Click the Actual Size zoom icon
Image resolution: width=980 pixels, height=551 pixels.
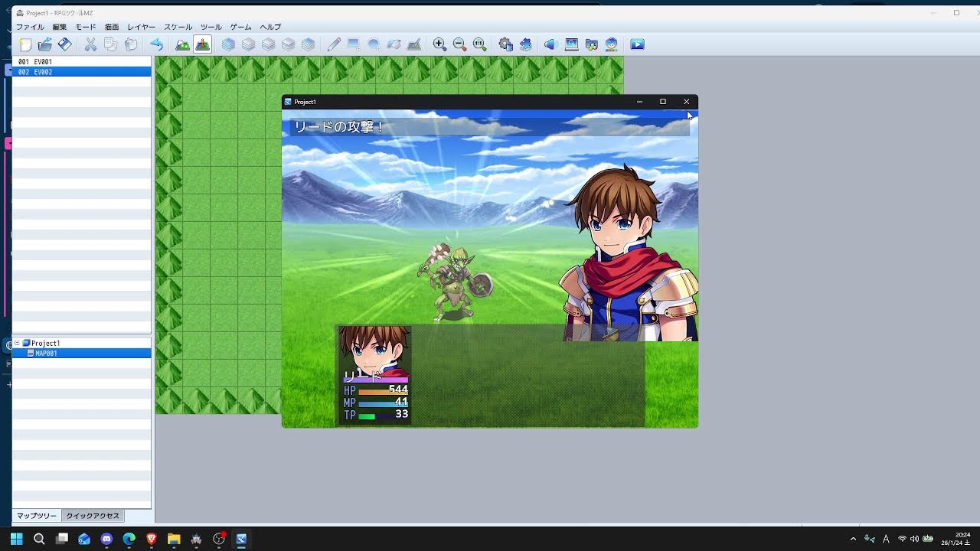(x=479, y=44)
